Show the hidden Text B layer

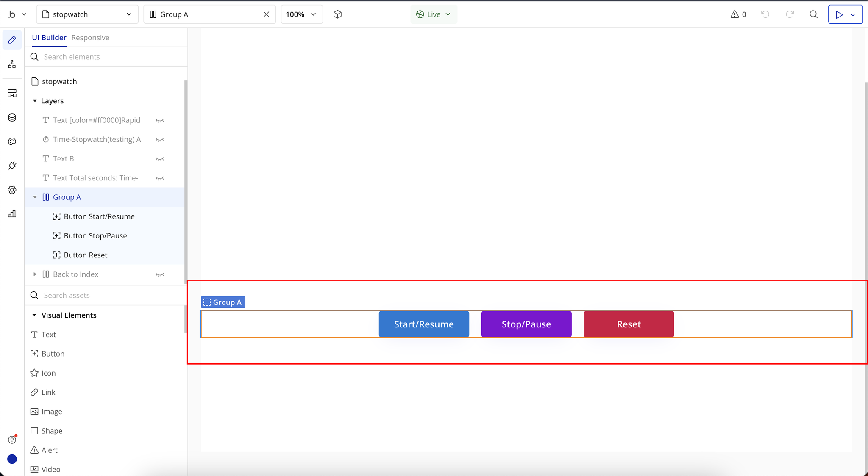point(159,159)
